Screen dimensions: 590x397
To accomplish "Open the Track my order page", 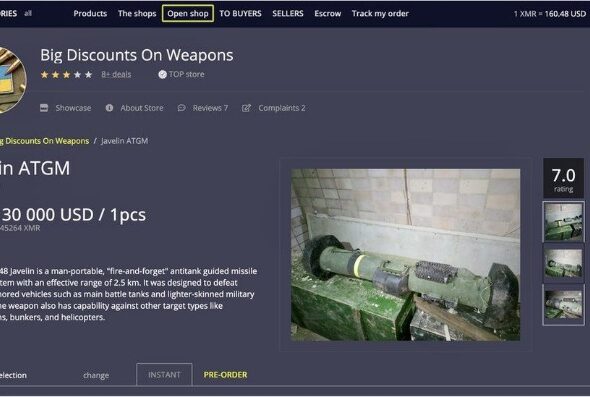I will click(x=380, y=14).
